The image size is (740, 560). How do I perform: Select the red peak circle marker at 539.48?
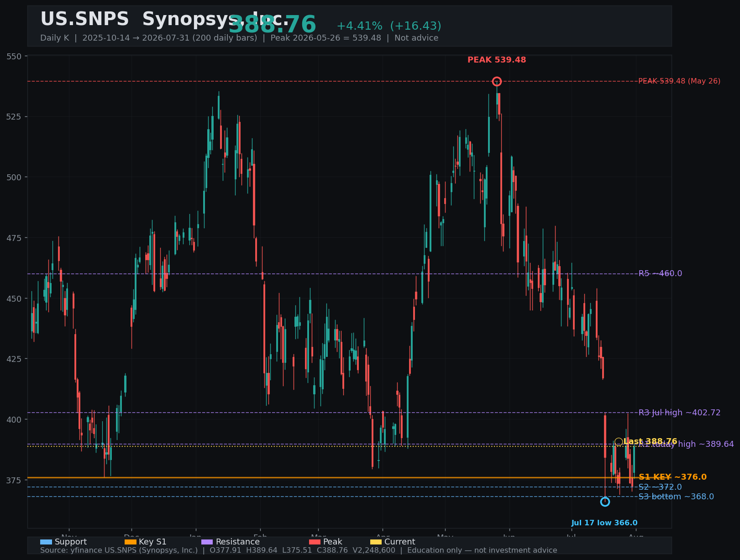(497, 81)
